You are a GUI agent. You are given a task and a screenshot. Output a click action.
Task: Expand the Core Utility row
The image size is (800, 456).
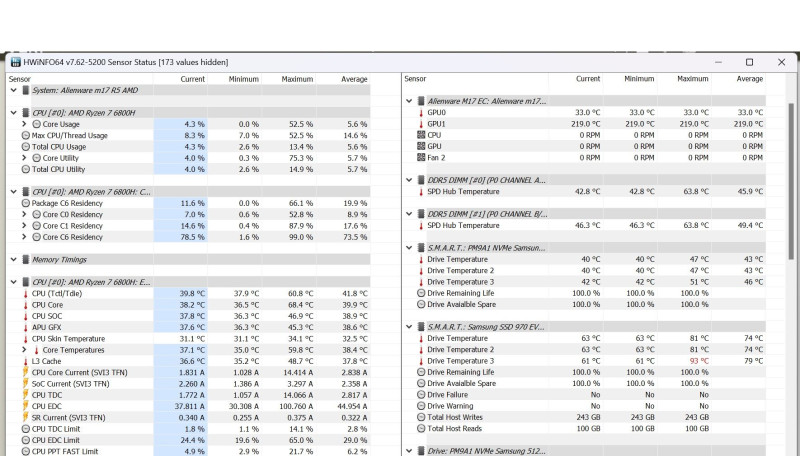24,158
